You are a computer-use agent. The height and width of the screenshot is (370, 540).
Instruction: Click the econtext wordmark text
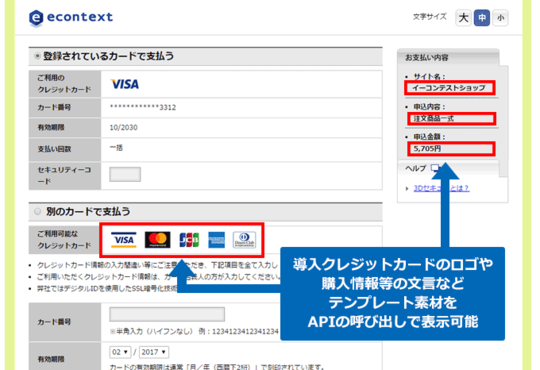click(x=80, y=17)
